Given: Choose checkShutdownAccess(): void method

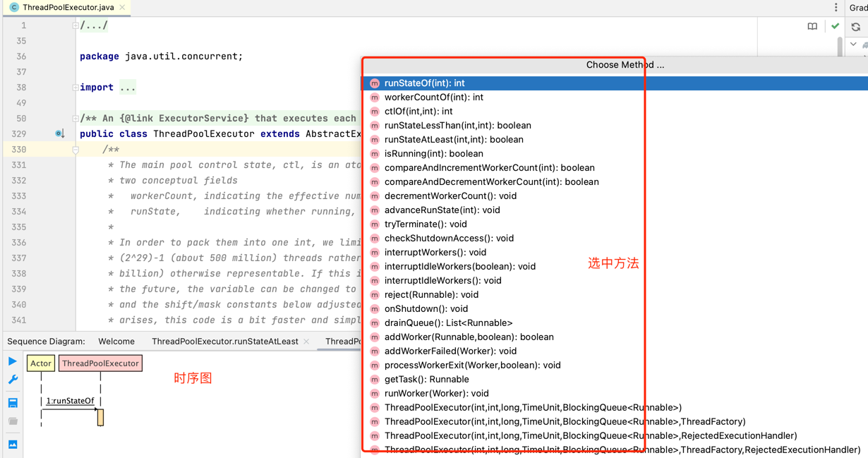Looking at the screenshot, I should click(615, 239).
